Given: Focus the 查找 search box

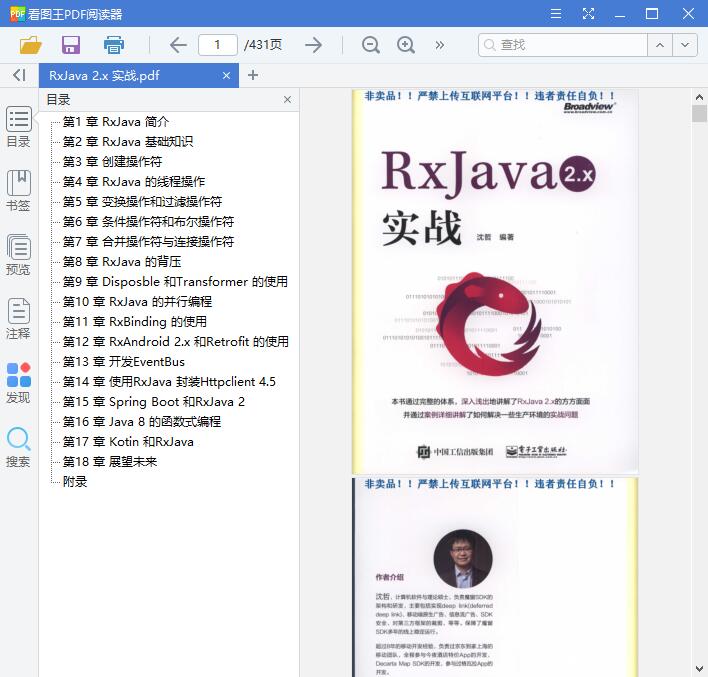Looking at the screenshot, I should [x=563, y=45].
